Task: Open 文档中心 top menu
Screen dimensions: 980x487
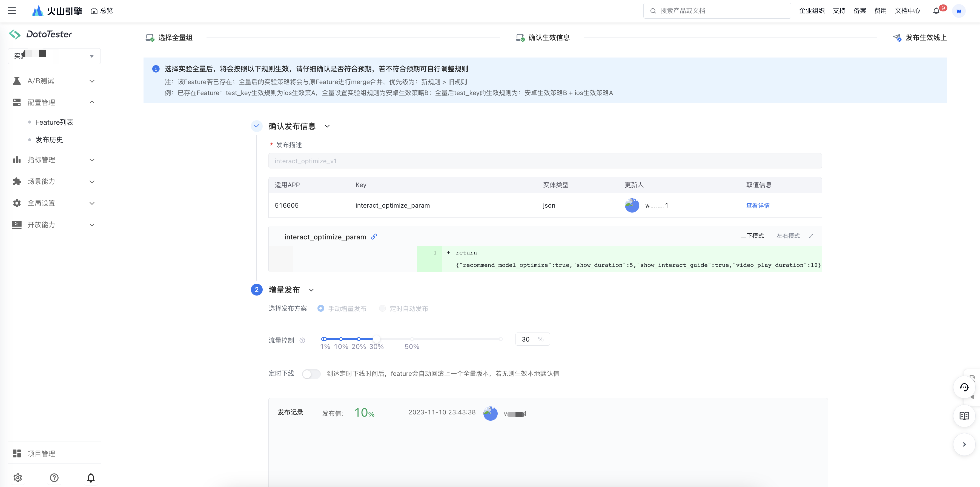Action: [x=907, y=11]
